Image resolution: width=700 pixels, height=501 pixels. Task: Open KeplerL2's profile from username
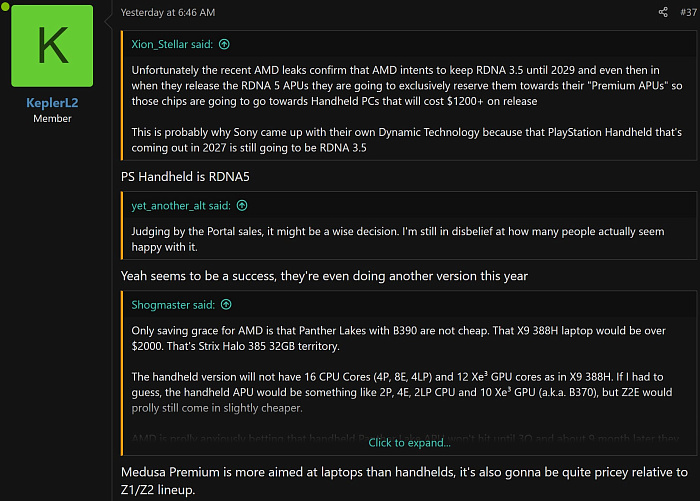point(51,103)
